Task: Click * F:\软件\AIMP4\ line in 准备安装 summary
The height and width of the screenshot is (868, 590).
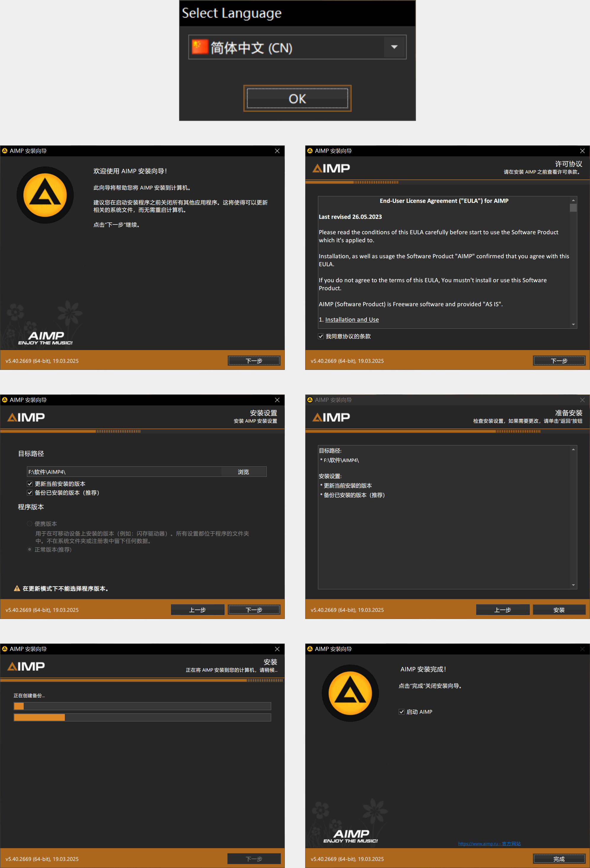Action: point(340,460)
